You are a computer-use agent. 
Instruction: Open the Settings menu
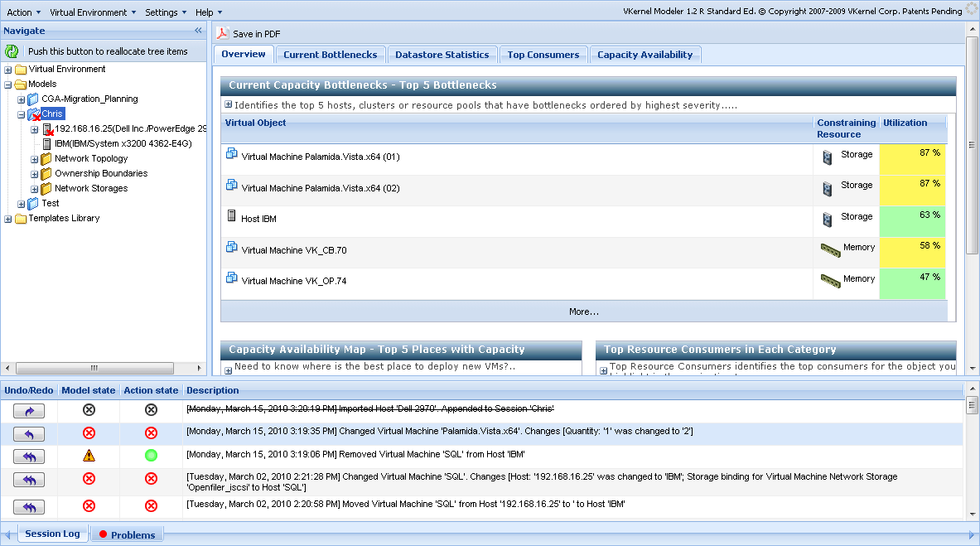pos(166,12)
